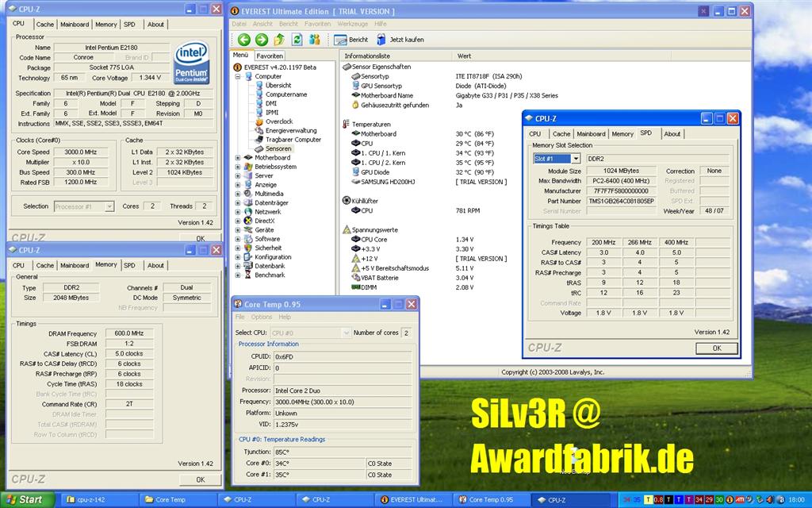Open the Help menu in Core Temp

(285, 317)
